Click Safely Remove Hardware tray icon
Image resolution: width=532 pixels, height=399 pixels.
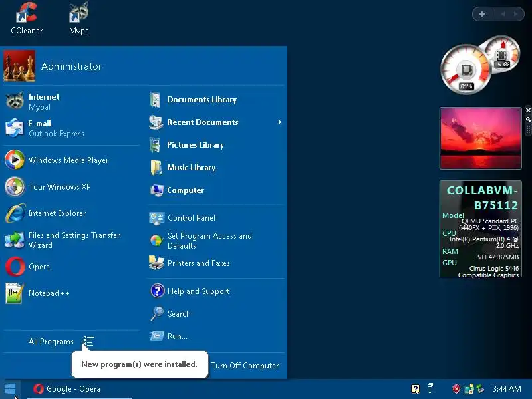(480, 389)
